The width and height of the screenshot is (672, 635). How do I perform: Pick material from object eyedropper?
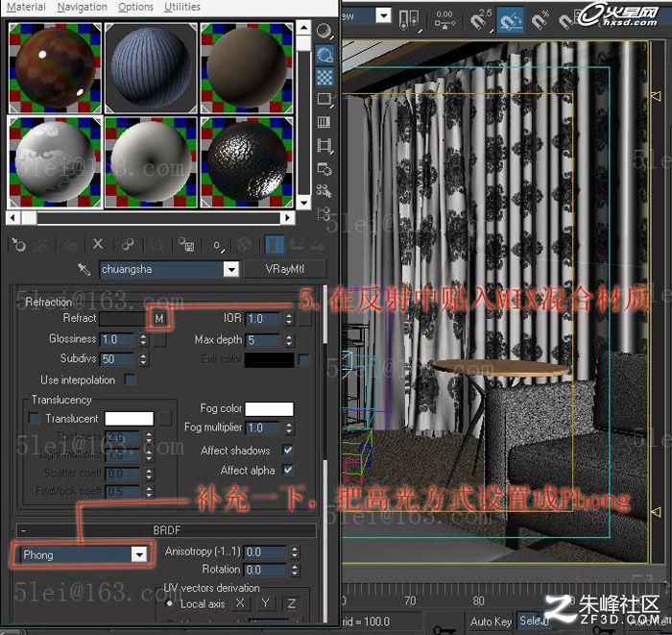point(84,269)
